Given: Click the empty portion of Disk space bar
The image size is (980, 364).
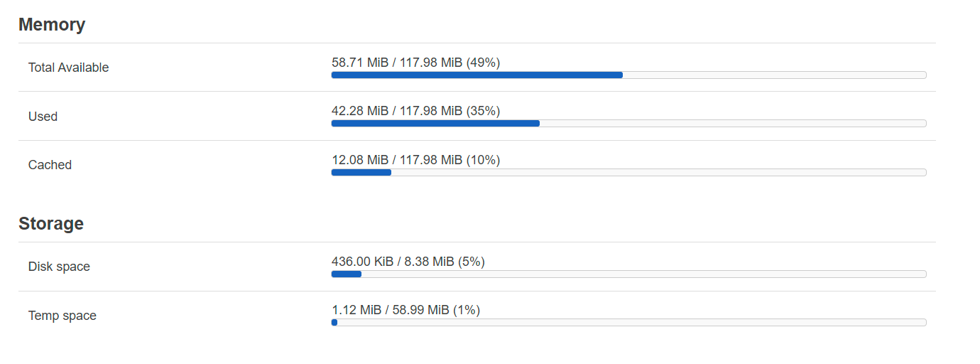Looking at the screenshot, I should 644,274.
